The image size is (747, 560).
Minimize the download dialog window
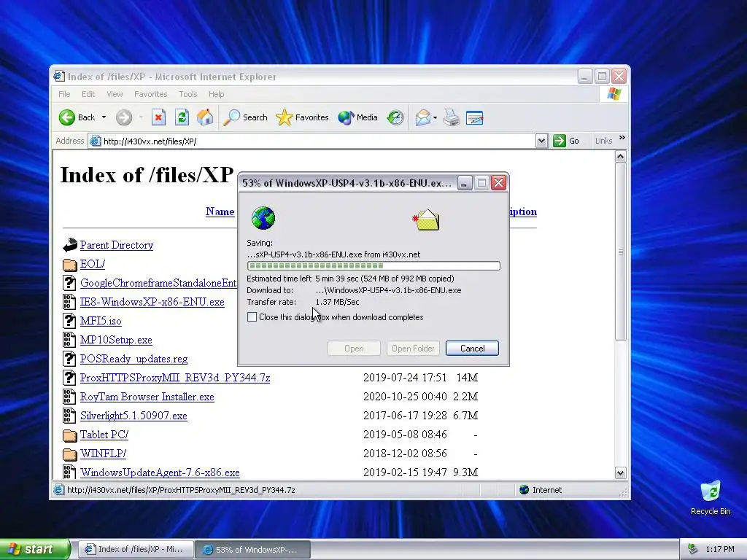coord(465,183)
